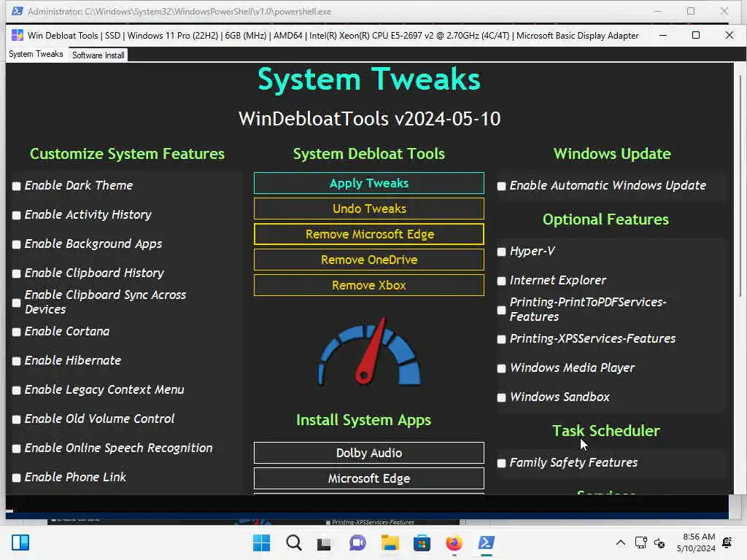This screenshot has width=747, height=560.
Task: Open File Explorer from the taskbar
Action: click(390, 542)
